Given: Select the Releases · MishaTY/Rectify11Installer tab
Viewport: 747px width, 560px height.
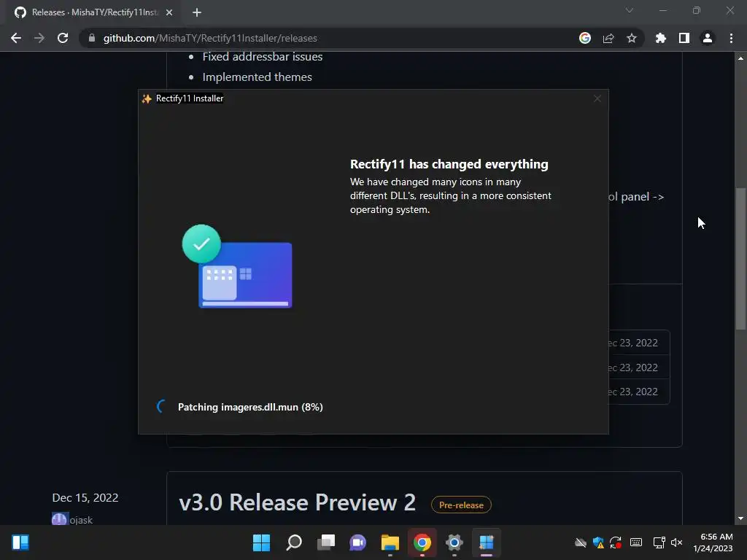Looking at the screenshot, I should click(x=93, y=12).
